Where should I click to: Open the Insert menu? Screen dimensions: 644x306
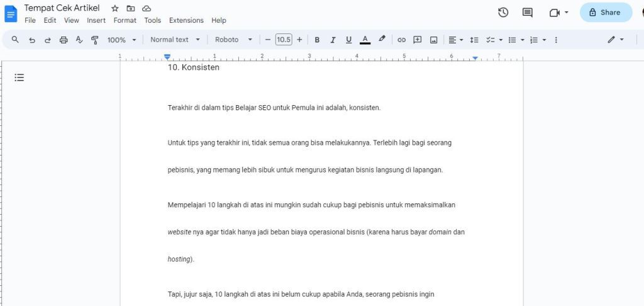(x=96, y=20)
